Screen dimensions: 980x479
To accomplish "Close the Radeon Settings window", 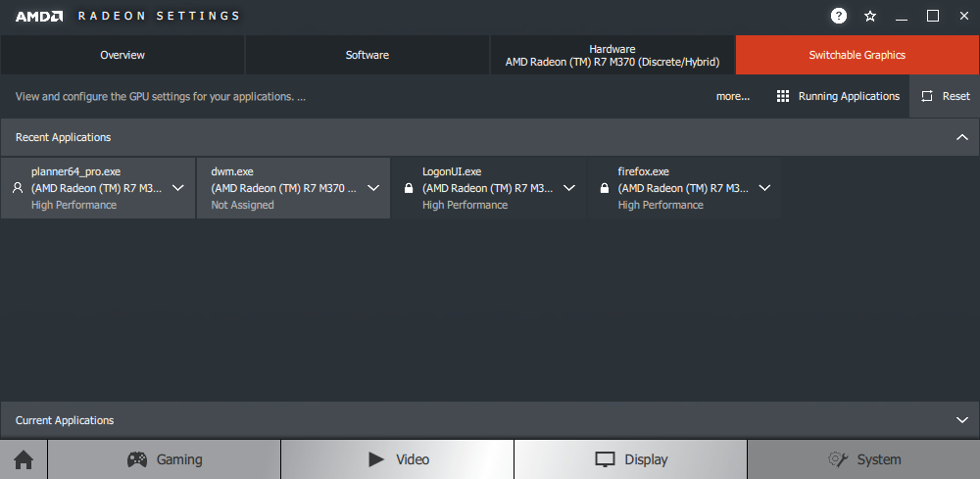I will click(963, 17).
